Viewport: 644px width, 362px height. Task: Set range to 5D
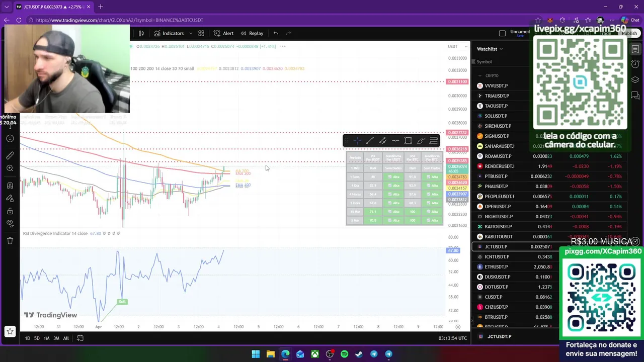tap(37, 338)
